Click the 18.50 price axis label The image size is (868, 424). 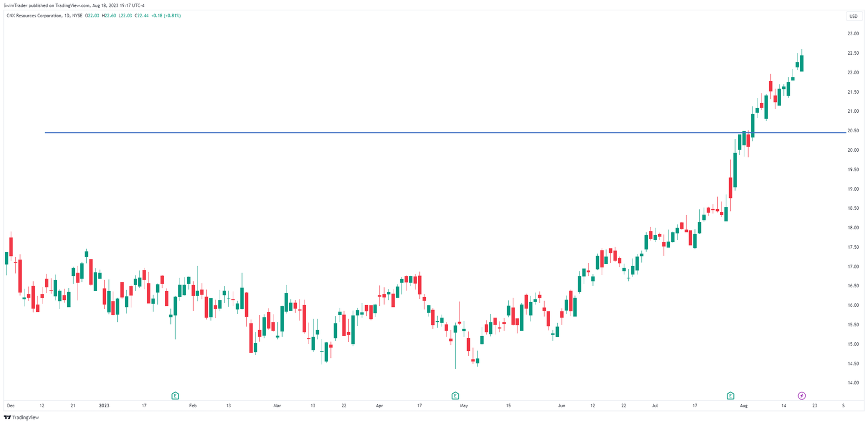[x=853, y=208]
